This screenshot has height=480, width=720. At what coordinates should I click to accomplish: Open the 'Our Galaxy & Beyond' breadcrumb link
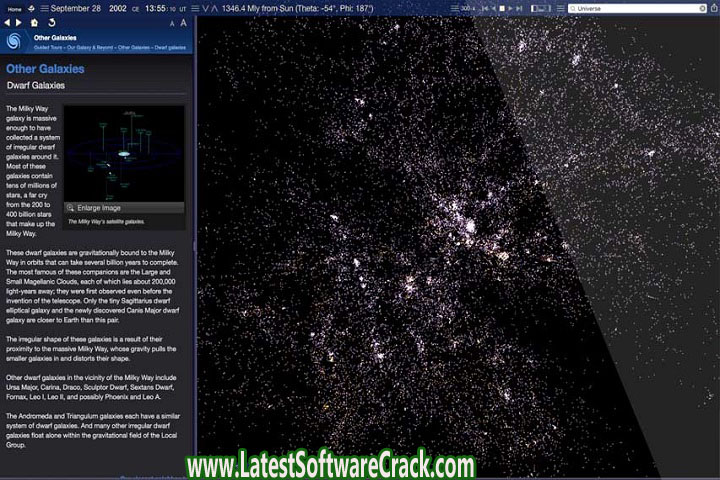point(90,47)
